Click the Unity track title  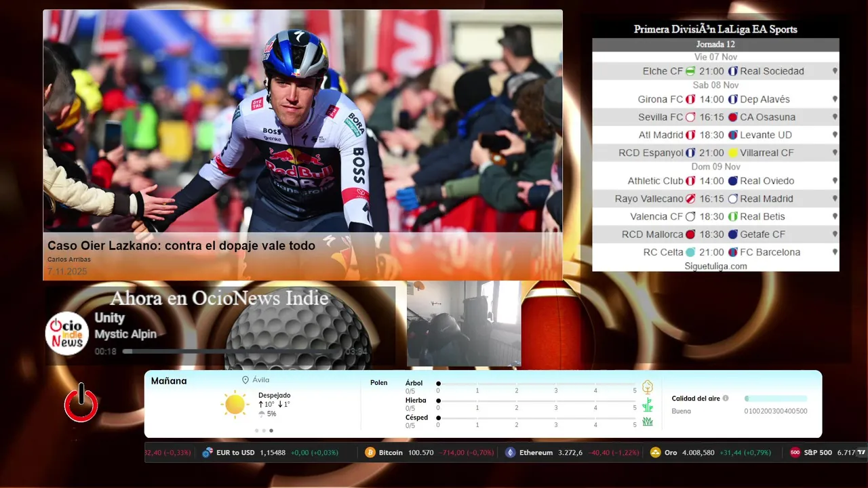[x=109, y=318]
